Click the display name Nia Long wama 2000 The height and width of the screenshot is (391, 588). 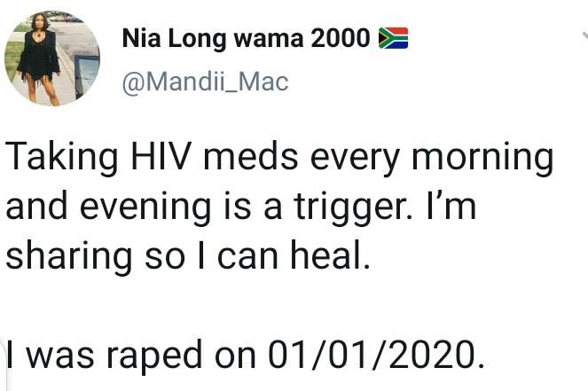pos(246,38)
